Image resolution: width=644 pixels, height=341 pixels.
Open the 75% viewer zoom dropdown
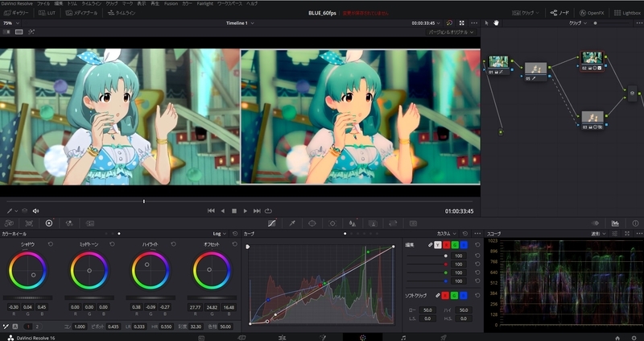pyautogui.click(x=10, y=23)
